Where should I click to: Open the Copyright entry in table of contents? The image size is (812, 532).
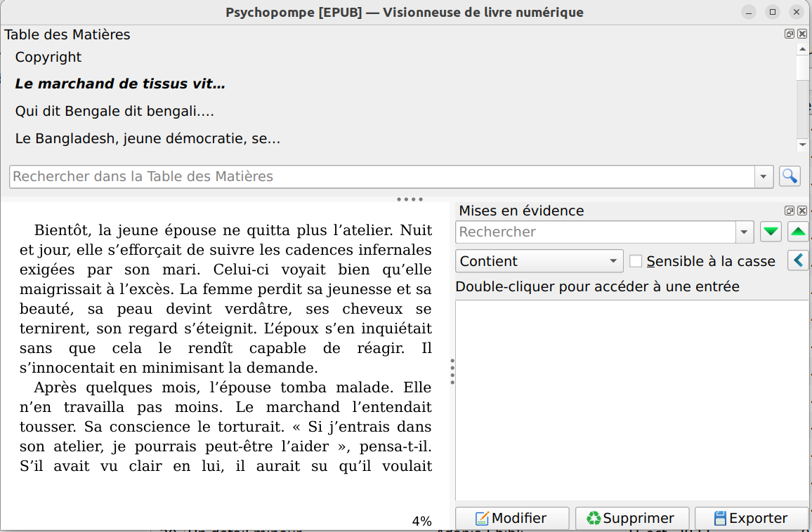coord(48,57)
